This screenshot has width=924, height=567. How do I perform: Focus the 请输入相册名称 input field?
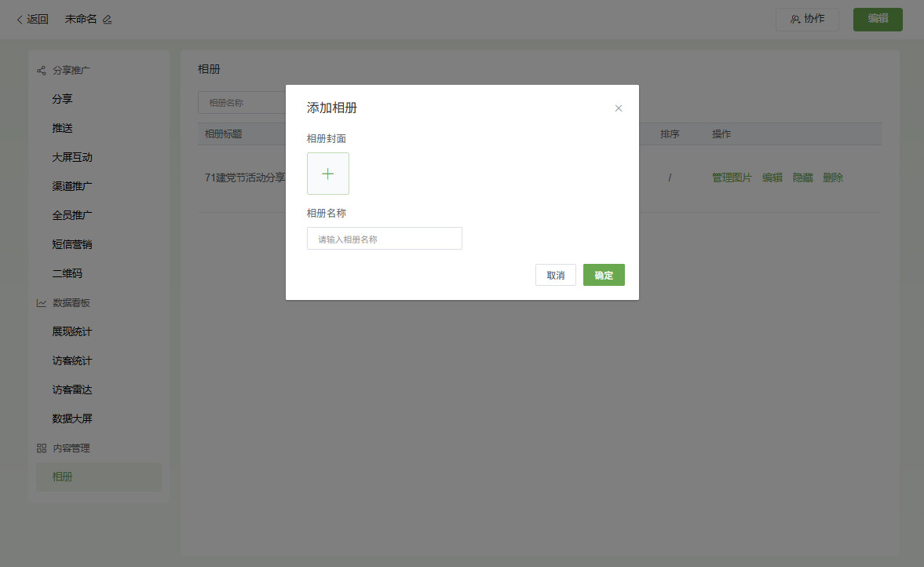[x=384, y=239]
